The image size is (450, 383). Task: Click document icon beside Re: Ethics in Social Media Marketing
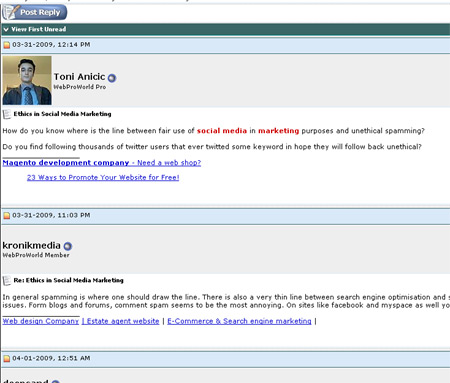(x=7, y=281)
